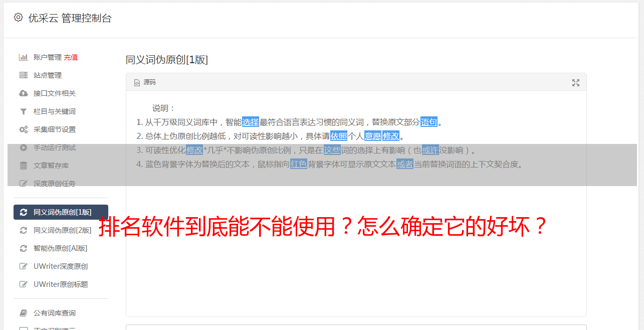Click the gears icon for 采集细节设置
The image size is (644, 330).
click(23, 129)
